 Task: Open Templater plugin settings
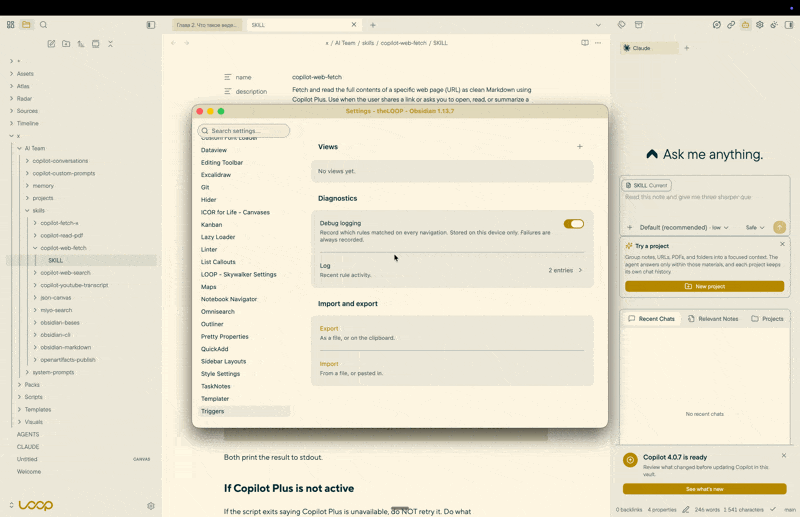[x=215, y=399]
